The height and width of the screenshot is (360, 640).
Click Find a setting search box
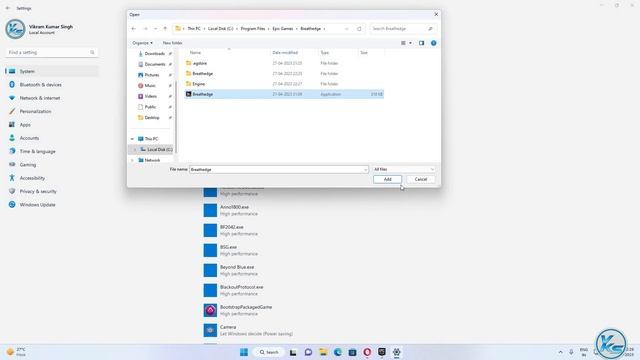pyautogui.click(x=51, y=52)
